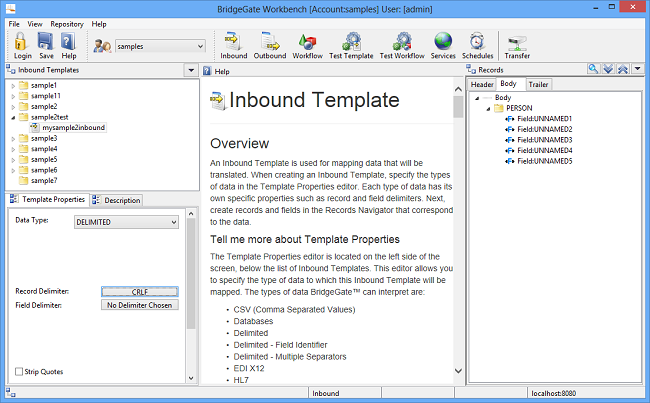Viewport: 650px width, 403px height.
Task: Click the PERSON record folder icon
Action: (499, 108)
